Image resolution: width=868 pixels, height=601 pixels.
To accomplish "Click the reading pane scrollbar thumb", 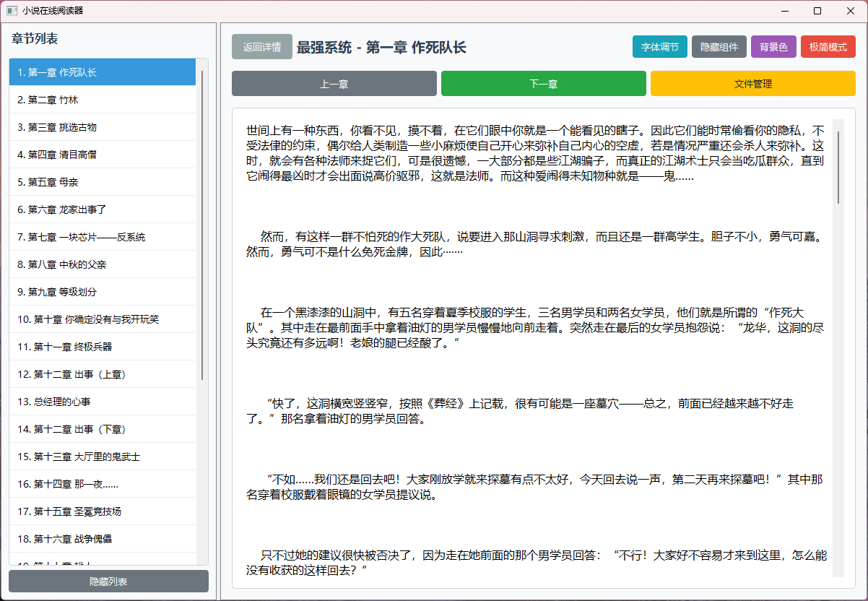I will (x=838, y=167).
